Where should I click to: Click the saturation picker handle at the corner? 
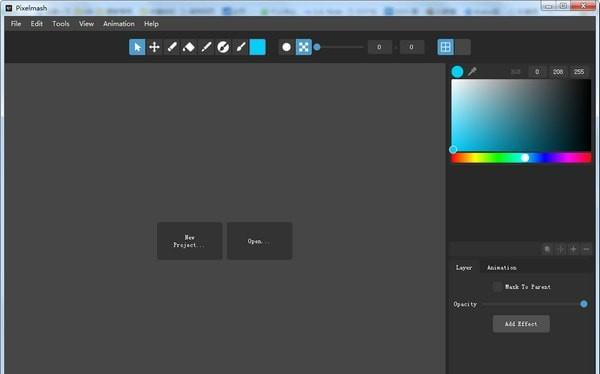453,150
